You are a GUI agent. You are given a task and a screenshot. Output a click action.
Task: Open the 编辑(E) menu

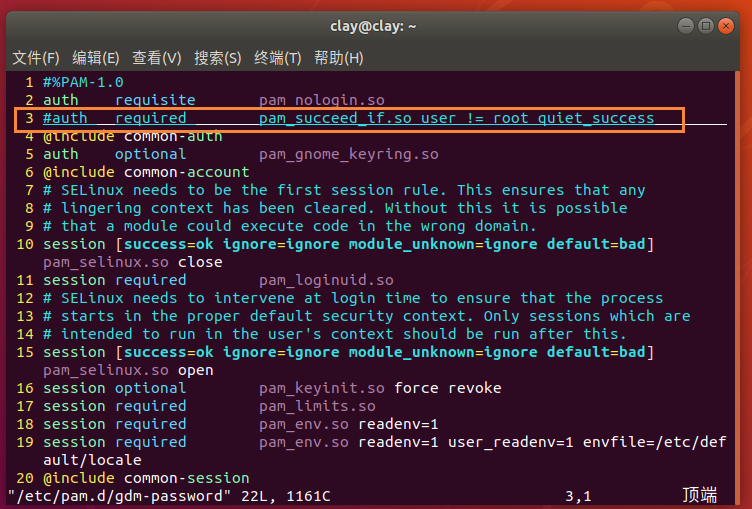pos(95,58)
